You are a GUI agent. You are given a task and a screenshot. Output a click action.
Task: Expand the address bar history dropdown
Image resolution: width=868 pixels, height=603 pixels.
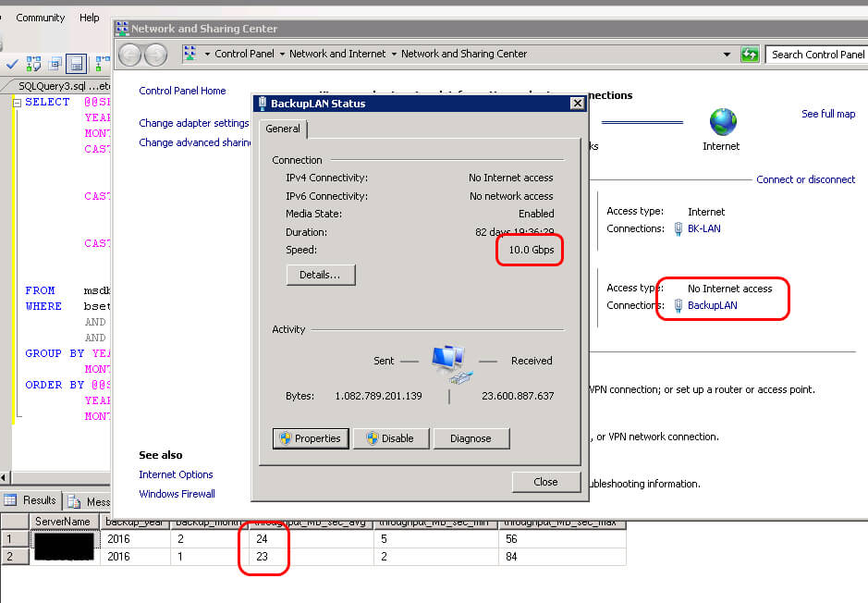(x=727, y=55)
